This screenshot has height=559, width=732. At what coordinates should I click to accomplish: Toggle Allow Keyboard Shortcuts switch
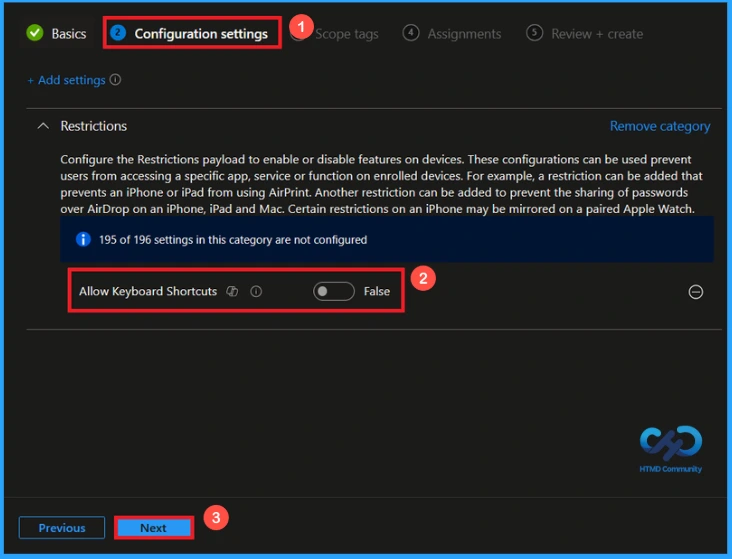[334, 291]
